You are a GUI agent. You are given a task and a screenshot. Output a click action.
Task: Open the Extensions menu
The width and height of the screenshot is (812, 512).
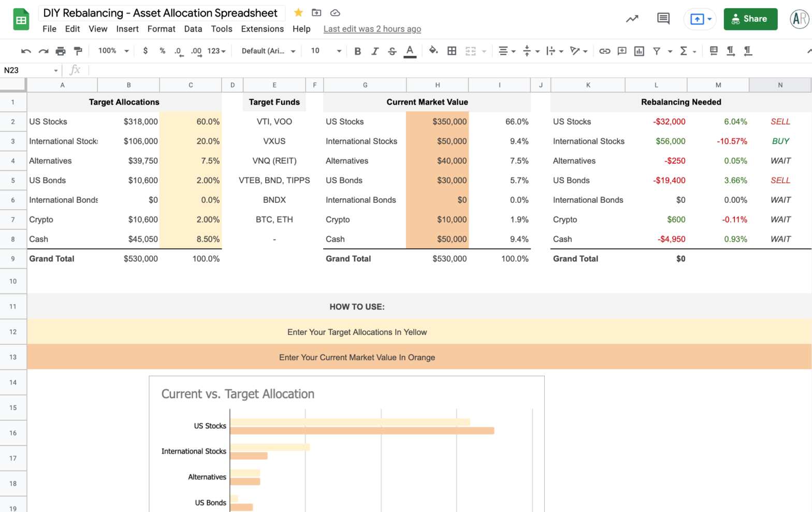[x=263, y=29]
